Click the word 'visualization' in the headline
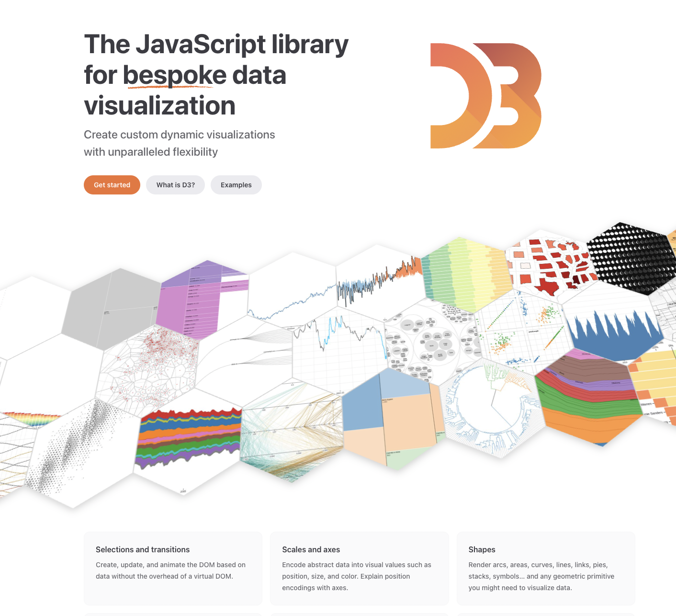 [x=160, y=106]
